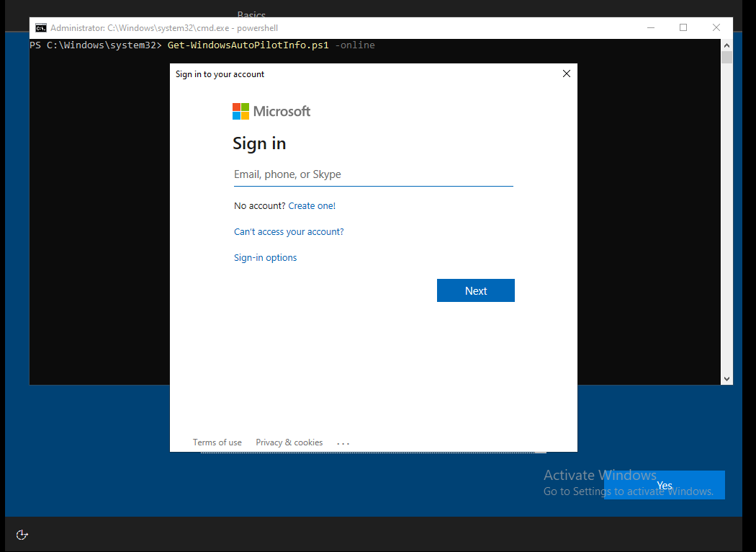Open Terms of use link
Viewport: 756px width, 552px height.
tap(217, 442)
